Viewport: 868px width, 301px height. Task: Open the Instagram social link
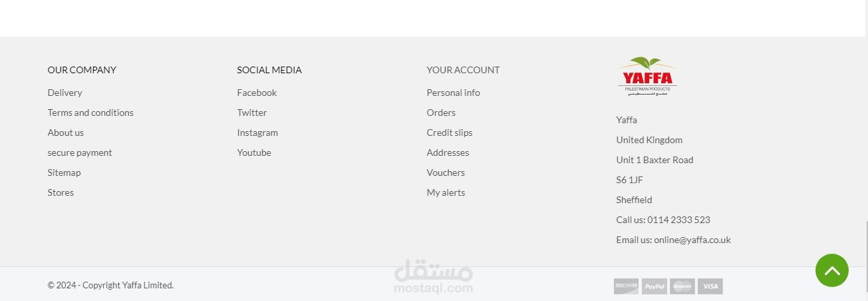coord(257,133)
